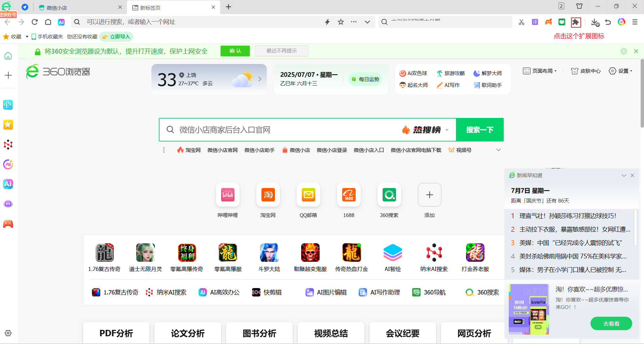The height and width of the screenshot is (344, 644).
Task: Click the lightning speed mode icon
Action: [327, 22]
